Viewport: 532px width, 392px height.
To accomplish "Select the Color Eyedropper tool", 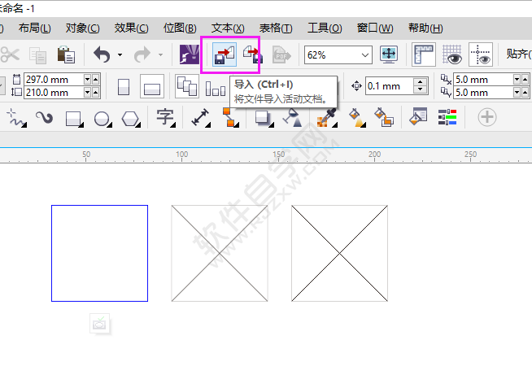I will point(327,118).
